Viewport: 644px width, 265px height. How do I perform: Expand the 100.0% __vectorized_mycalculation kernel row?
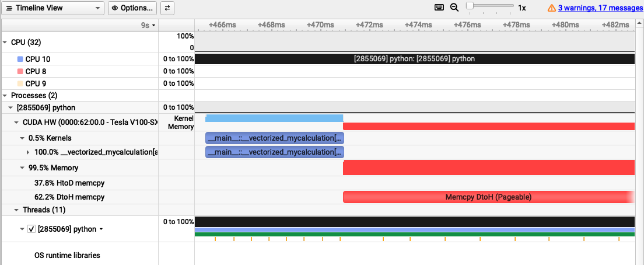(x=29, y=152)
